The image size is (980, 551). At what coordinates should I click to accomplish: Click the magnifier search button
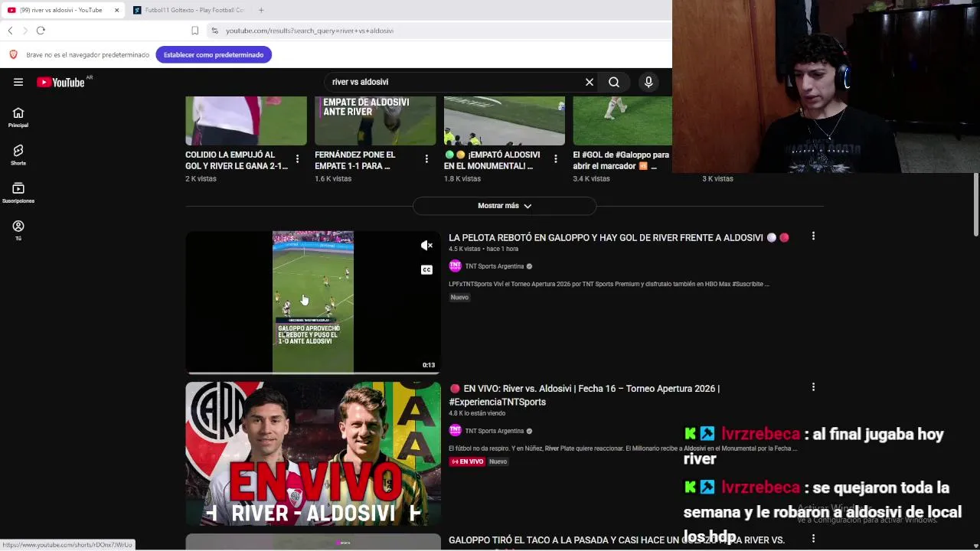coord(614,82)
